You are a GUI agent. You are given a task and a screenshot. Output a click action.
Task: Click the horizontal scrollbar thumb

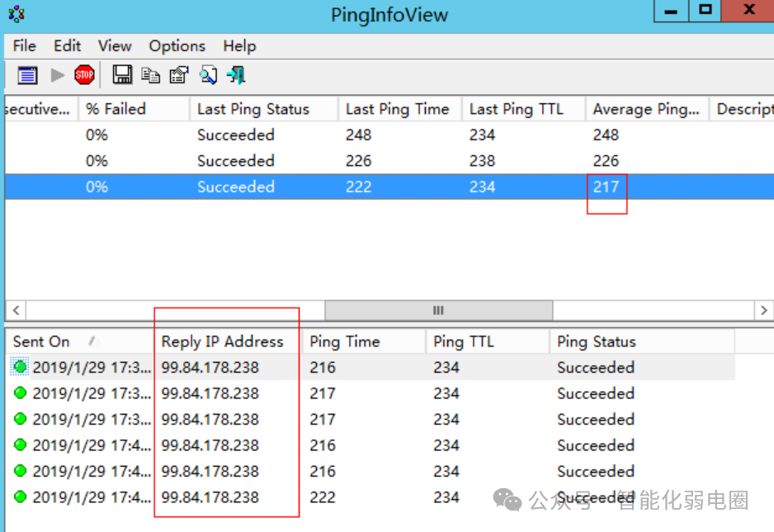click(x=438, y=310)
